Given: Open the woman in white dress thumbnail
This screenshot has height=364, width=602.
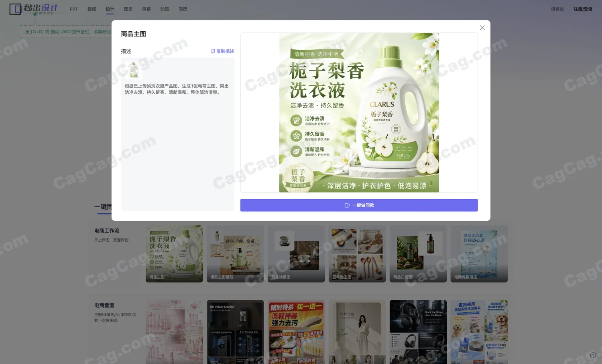Looking at the screenshot, I should tap(357, 332).
